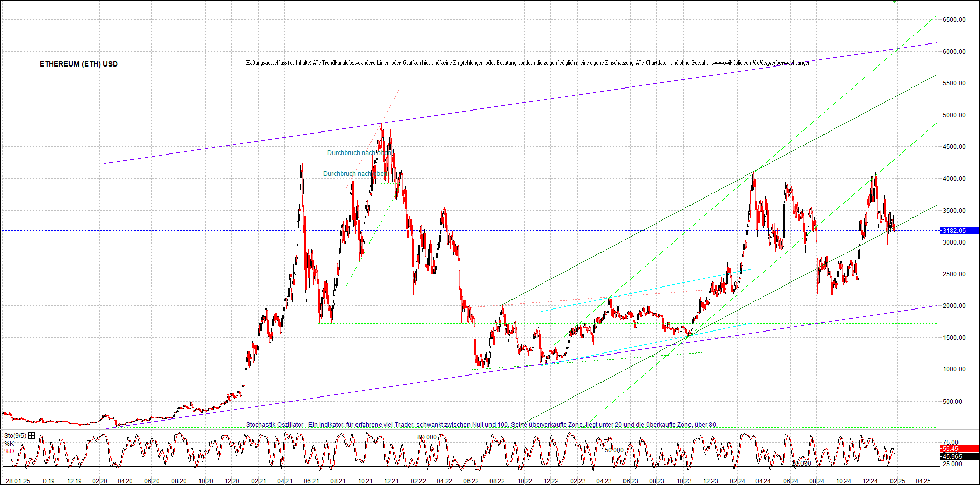The image size is (980, 485).
Task: Click the date 28.01.25 on the time axis
Action: pyautogui.click(x=18, y=480)
